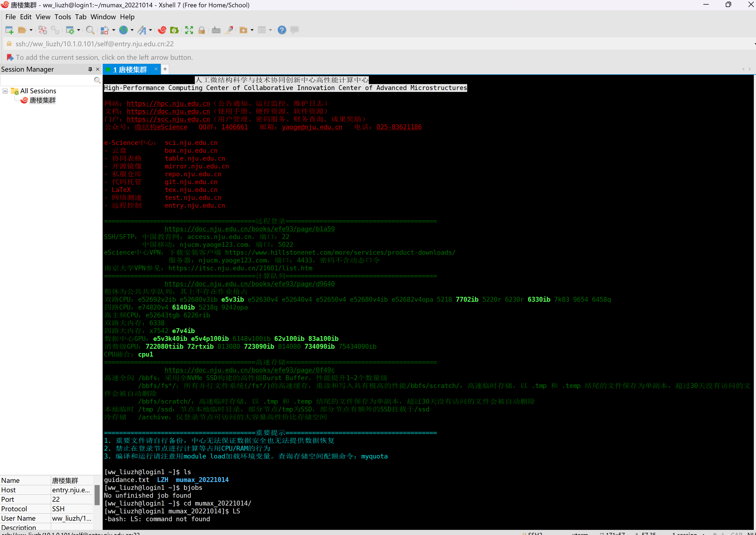Click the Layout panes toolbar icon
Image resolution: width=756 pixels, height=535 pixels.
tap(262, 30)
